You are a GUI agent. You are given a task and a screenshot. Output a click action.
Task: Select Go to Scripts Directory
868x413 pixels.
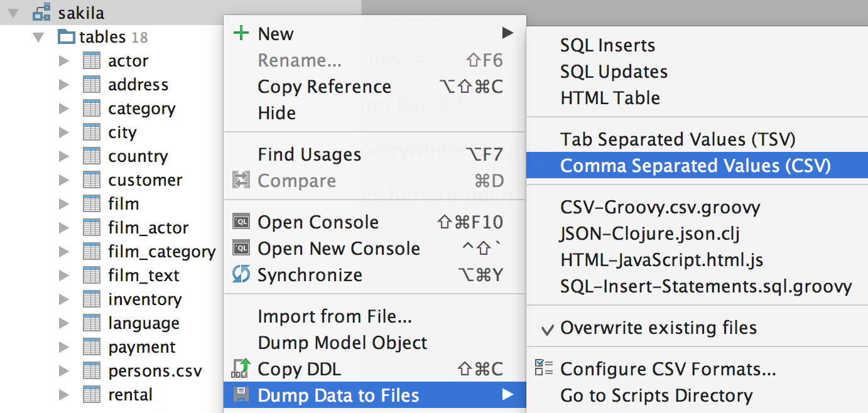point(656,395)
